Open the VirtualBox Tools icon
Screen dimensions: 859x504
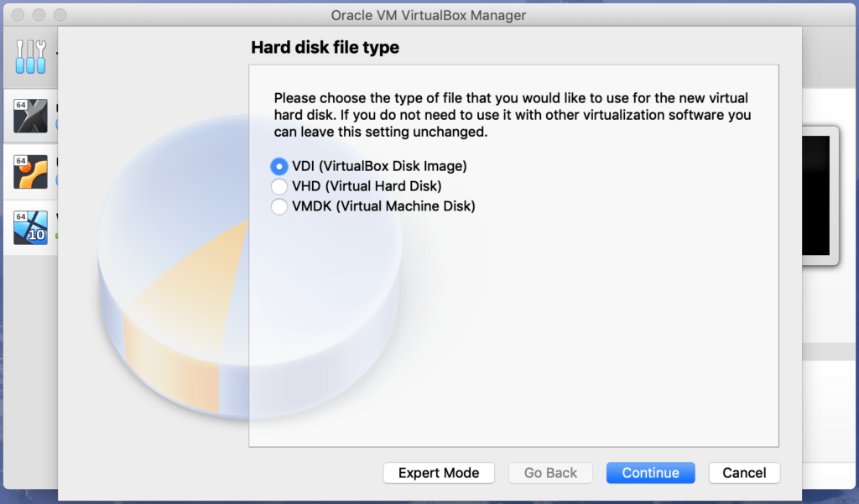31,56
